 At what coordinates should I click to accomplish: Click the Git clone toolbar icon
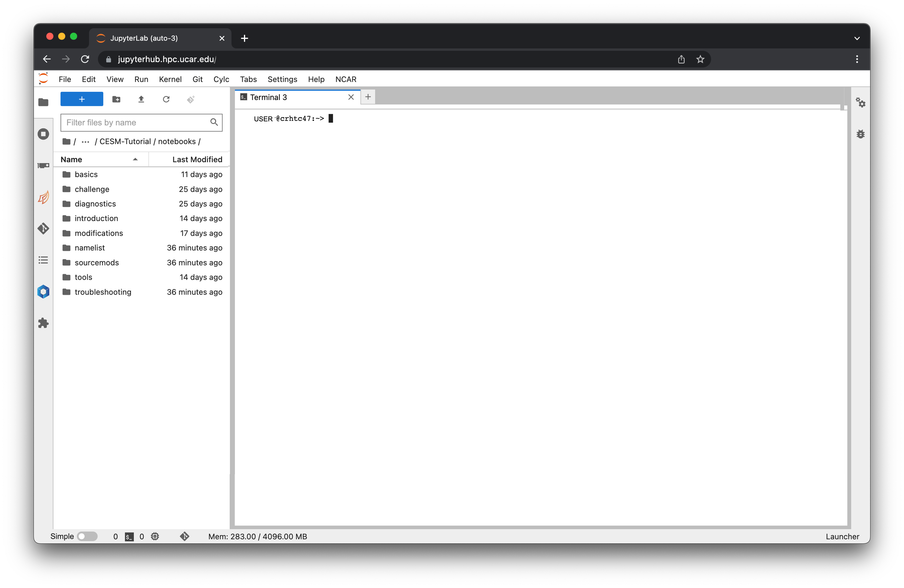pyautogui.click(x=191, y=99)
